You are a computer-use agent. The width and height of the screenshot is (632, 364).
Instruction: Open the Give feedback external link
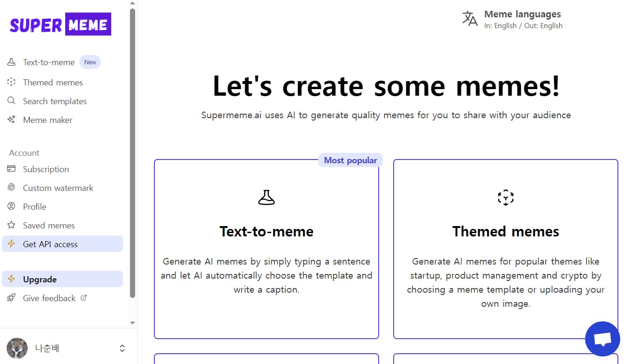[x=49, y=298]
